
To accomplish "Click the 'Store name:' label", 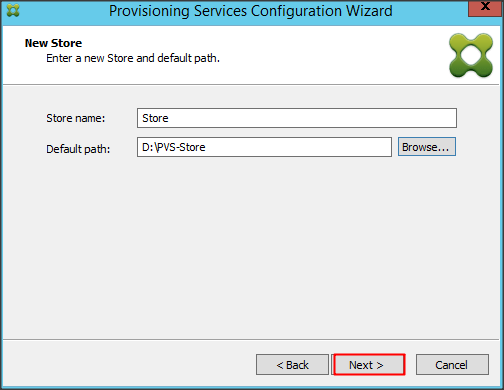I will (x=76, y=118).
